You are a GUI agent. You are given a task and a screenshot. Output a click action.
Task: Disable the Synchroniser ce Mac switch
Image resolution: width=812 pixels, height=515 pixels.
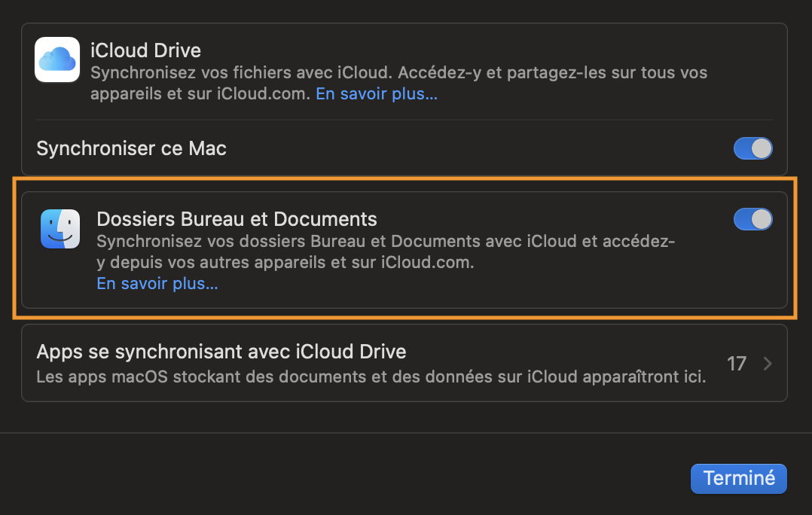(752, 148)
